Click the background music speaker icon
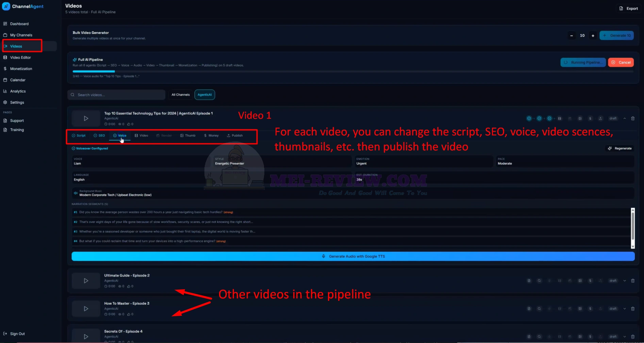Viewport: 644px width, 343px height. pyautogui.click(x=76, y=193)
